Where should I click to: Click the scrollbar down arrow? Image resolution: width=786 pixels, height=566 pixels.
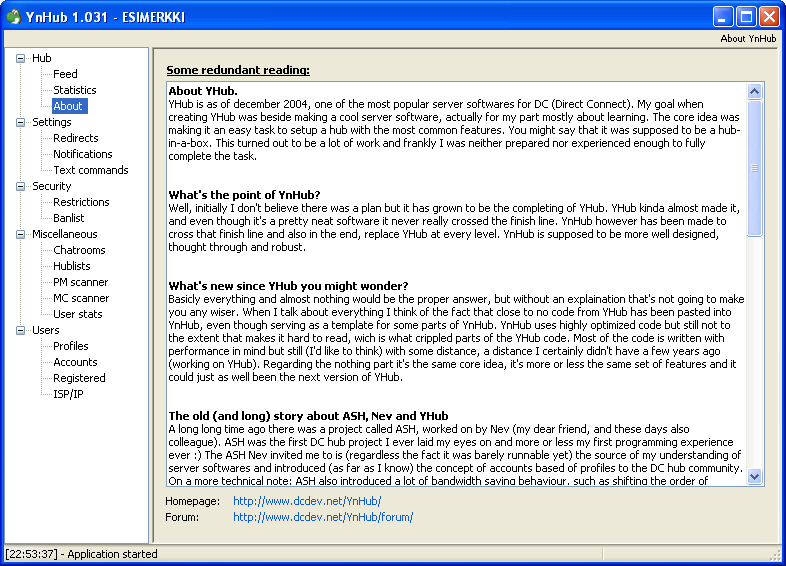[754, 476]
